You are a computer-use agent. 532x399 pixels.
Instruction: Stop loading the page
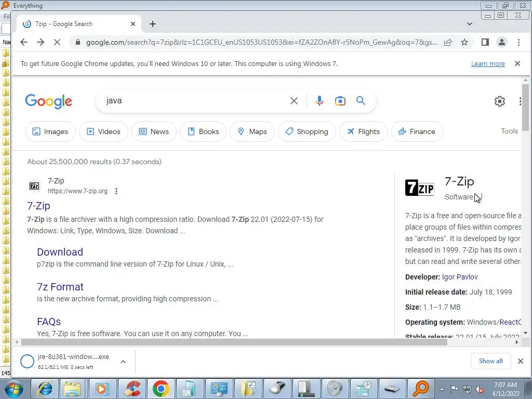coord(57,42)
